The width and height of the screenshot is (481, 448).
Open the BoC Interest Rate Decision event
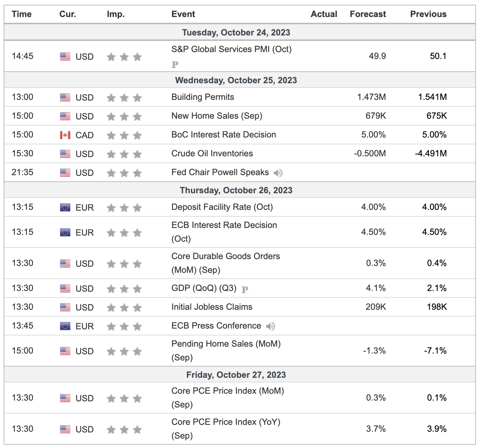click(x=224, y=135)
